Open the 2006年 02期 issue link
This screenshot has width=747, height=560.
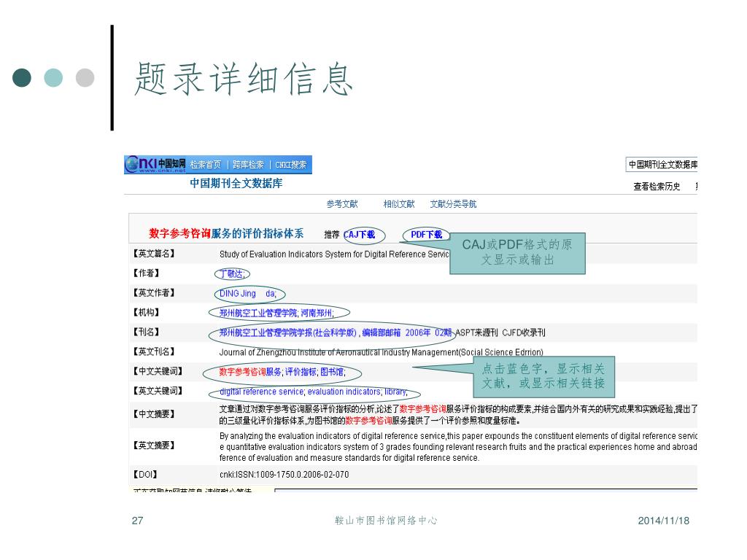[428, 332]
